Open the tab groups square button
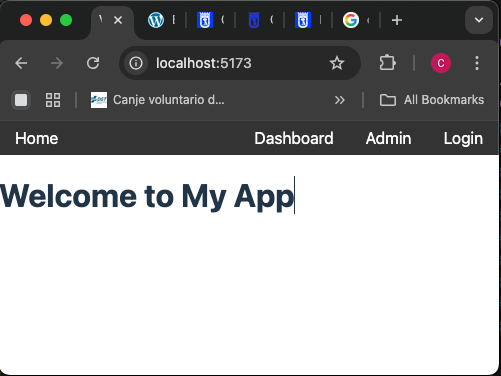Image resolution: width=501 pixels, height=376 pixels. point(21,100)
